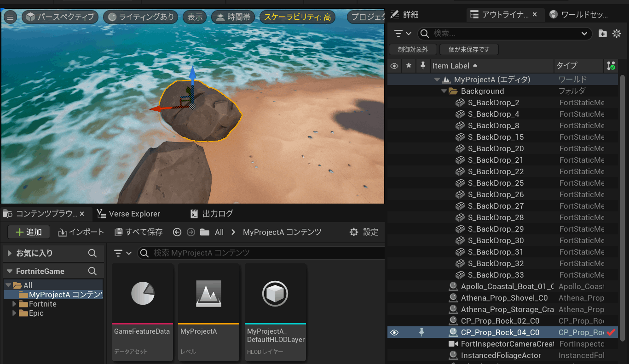Viewport: 629px width, 364px height.
Task: Click the タイプ column header
Action: (x=578, y=66)
